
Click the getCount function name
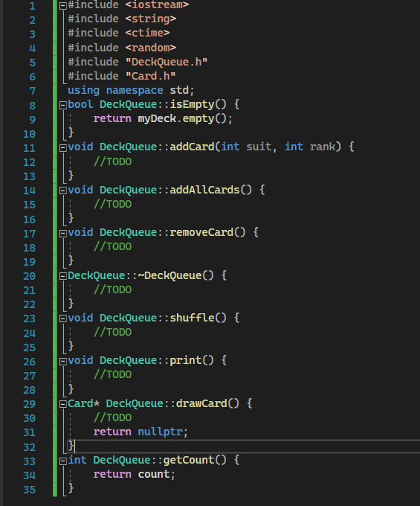pos(189,461)
